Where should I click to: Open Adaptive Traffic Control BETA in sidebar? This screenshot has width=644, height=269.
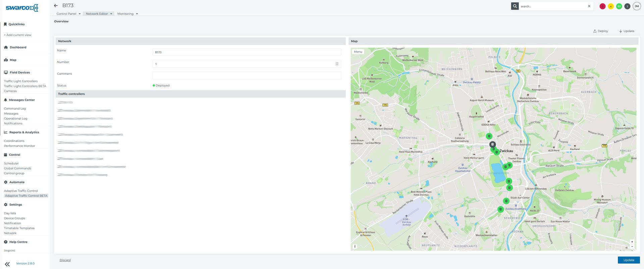click(26, 196)
